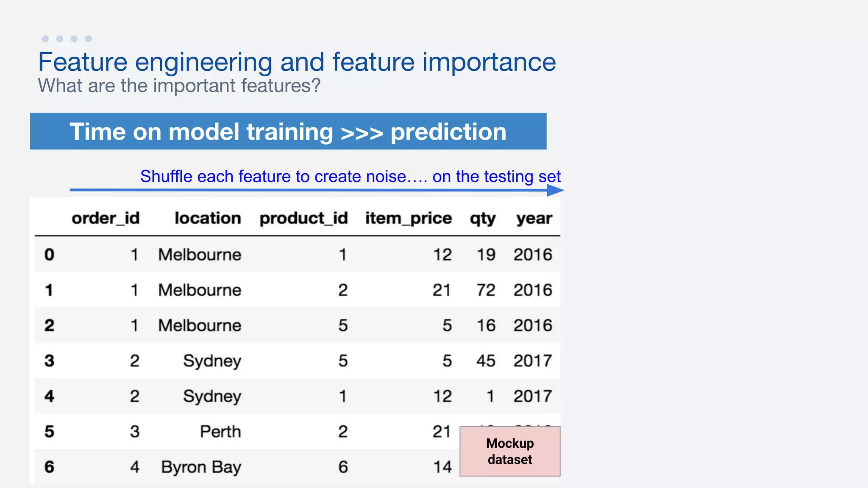Viewport: 868px width, 488px height.
Task: Click row index 6
Action: [49, 467]
